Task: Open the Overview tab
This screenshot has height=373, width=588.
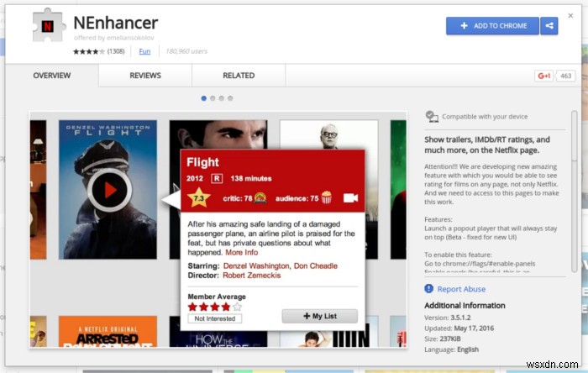Action: pyautogui.click(x=52, y=76)
